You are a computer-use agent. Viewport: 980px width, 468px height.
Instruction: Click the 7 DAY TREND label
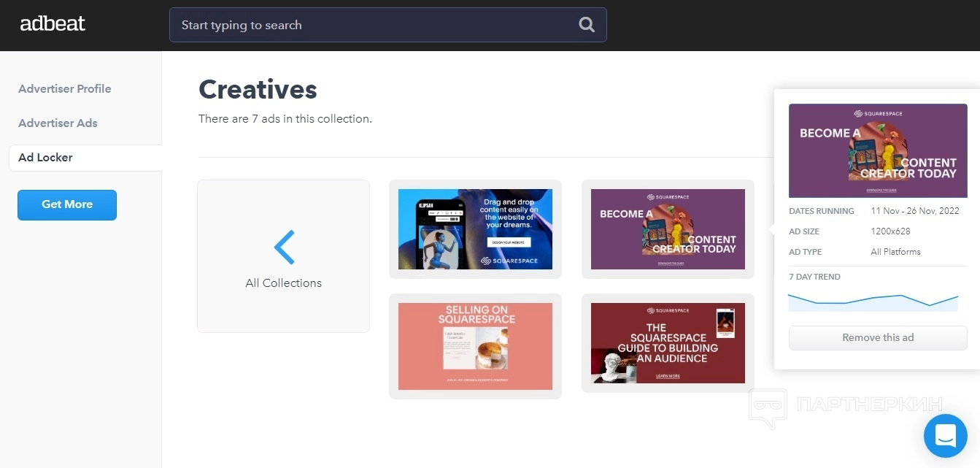coord(814,277)
